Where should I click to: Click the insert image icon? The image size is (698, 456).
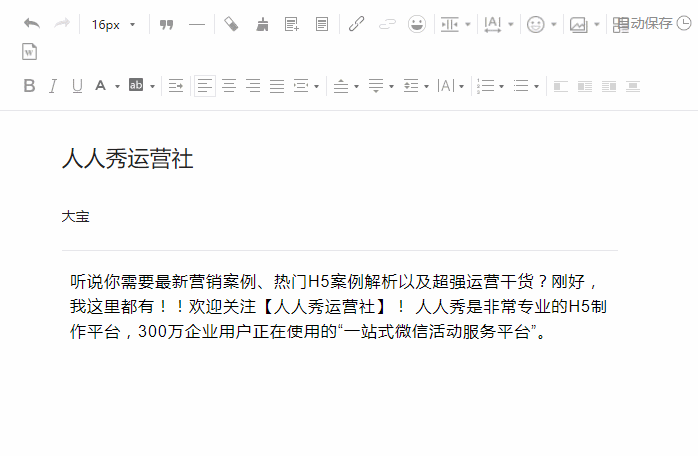578,24
